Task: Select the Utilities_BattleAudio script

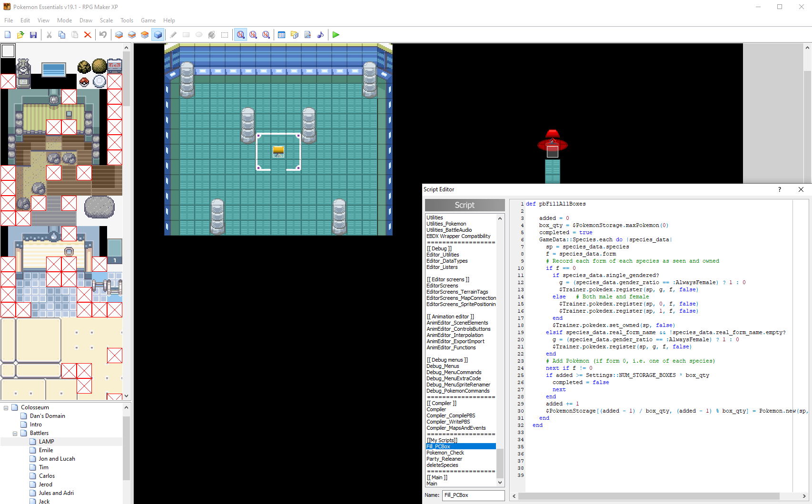Action: 449,230
